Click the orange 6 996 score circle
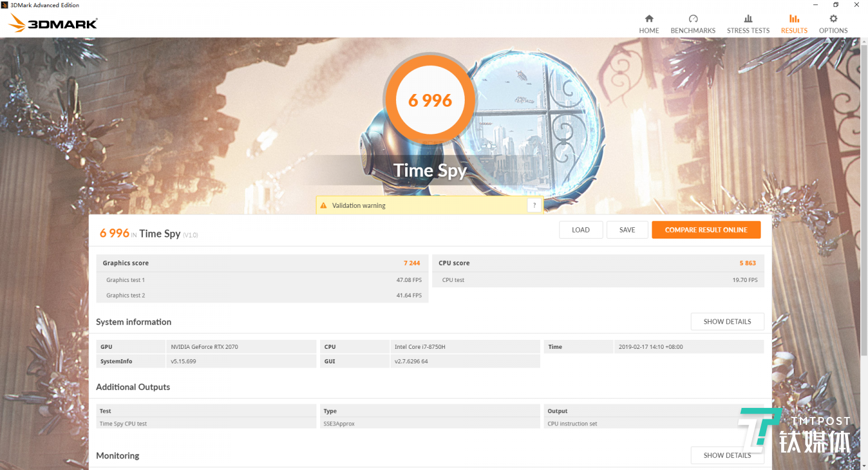868x470 pixels. click(x=430, y=101)
